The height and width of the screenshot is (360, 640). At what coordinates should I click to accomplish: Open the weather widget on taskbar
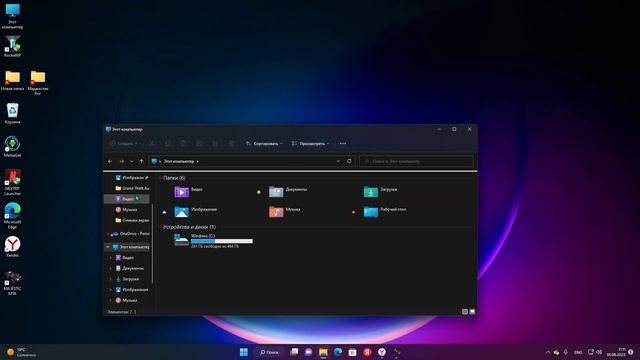coord(20,352)
